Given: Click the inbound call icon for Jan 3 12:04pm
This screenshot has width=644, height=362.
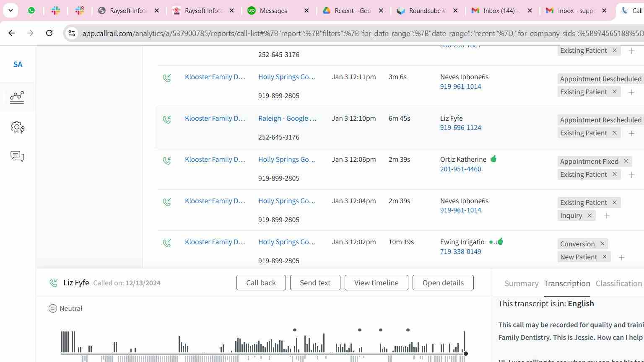Looking at the screenshot, I should click(167, 202).
